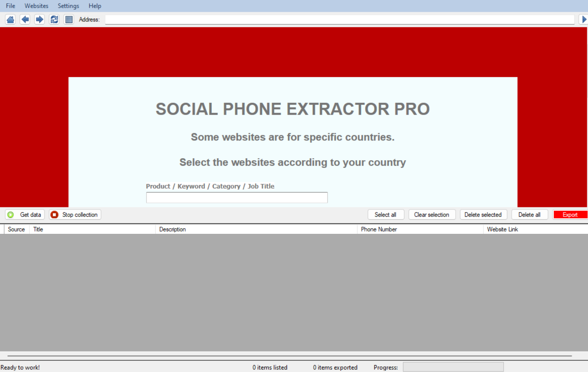588x372 pixels.
Task: Click the Select all button
Action: tap(385, 215)
